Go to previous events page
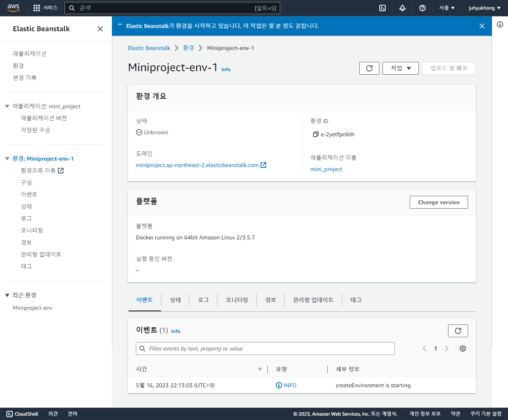The width and height of the screenshot is (508, 420). pos(424,348)
